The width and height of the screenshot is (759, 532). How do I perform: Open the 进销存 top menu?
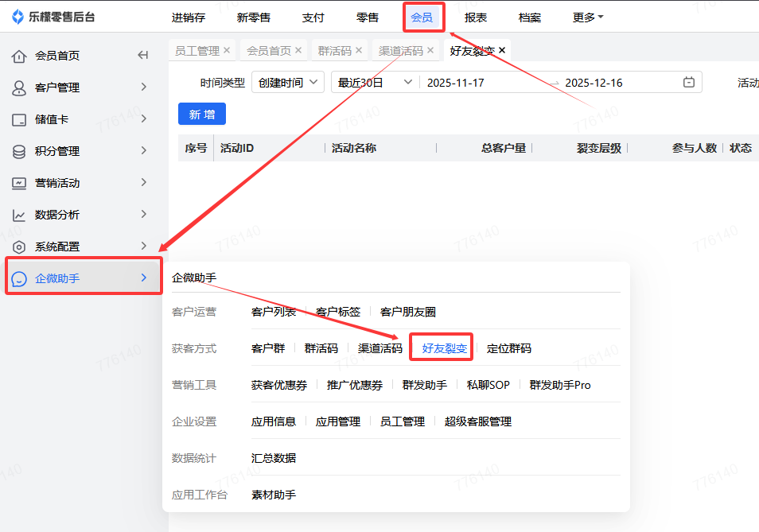click(x=189, y=18)
